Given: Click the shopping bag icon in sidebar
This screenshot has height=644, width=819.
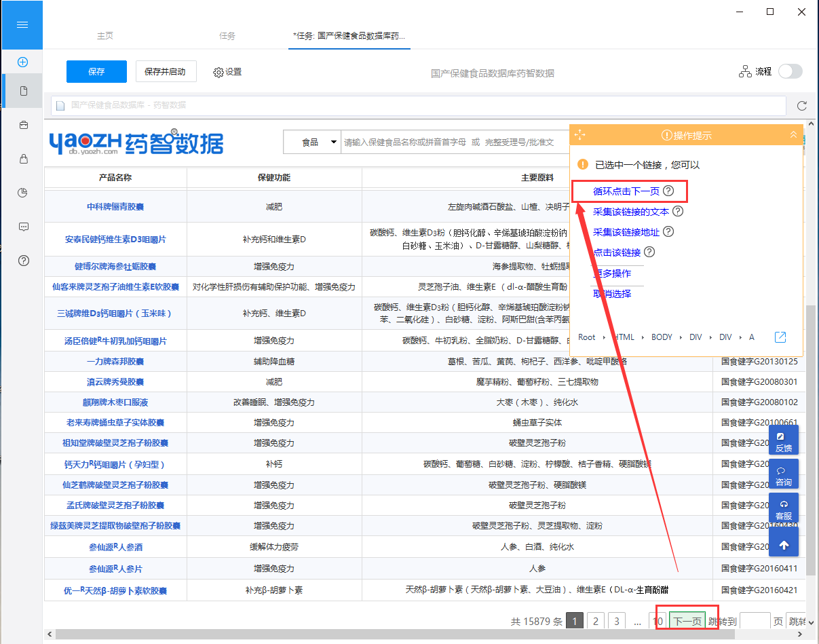Looking at the screenshot, I should coord(24,159).
